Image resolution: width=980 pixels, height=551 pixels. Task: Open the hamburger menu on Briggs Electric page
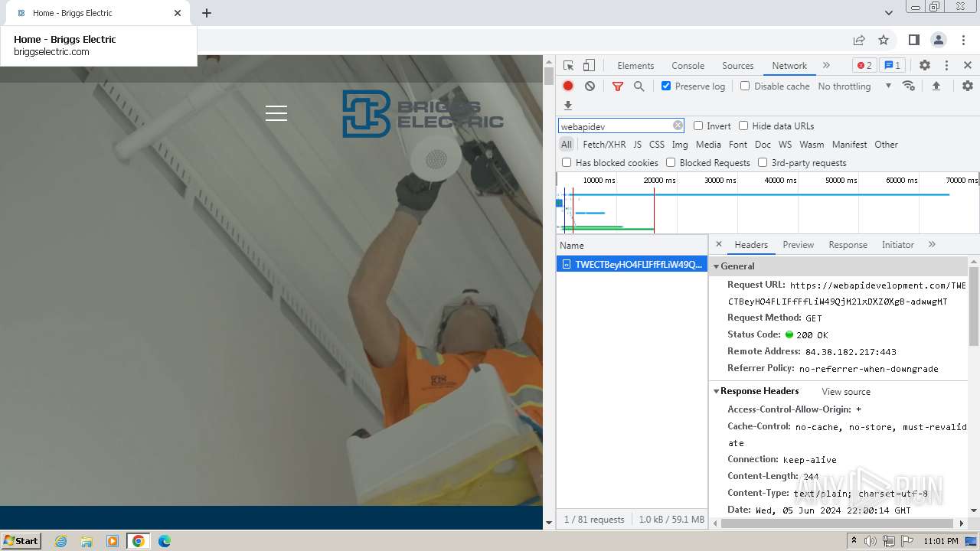[x=276, y=113]
